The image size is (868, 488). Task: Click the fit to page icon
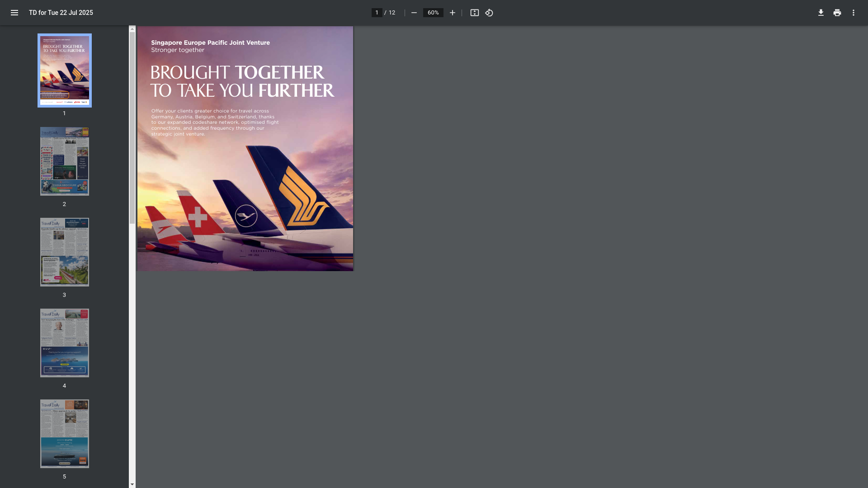point(474,13)
